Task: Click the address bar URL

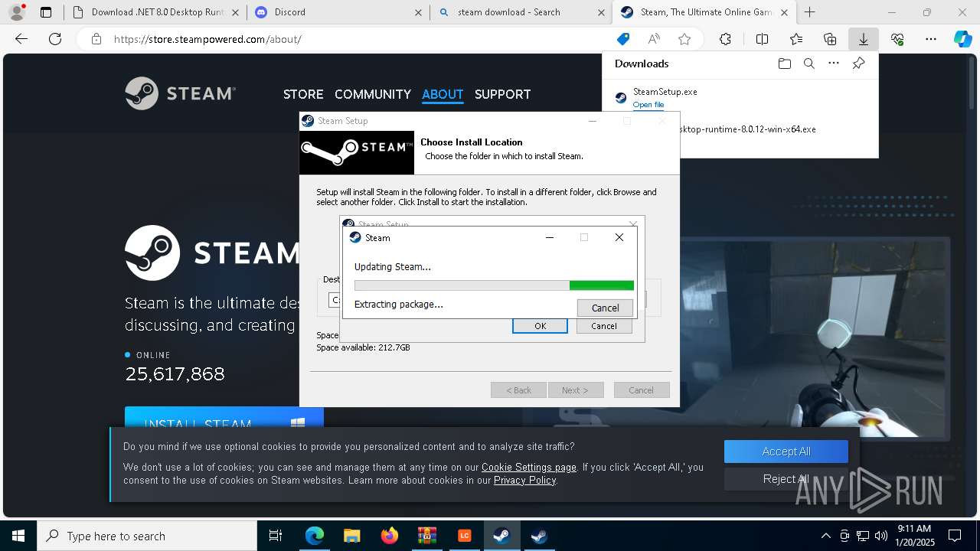Action: [x=207, y=39]
